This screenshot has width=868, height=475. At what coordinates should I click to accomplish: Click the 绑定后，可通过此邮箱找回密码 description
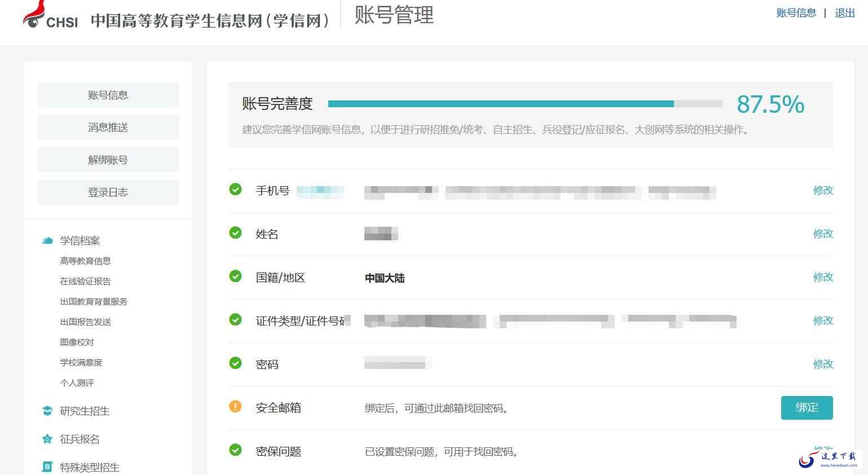pyautogui.click(x=437, y=408)
